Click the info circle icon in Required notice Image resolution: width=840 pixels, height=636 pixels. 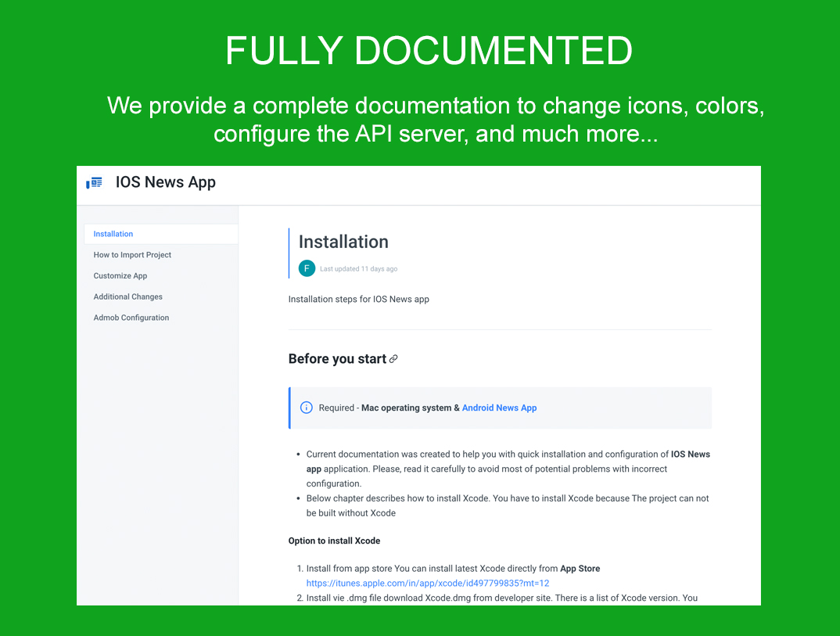(x=307, y=408)
